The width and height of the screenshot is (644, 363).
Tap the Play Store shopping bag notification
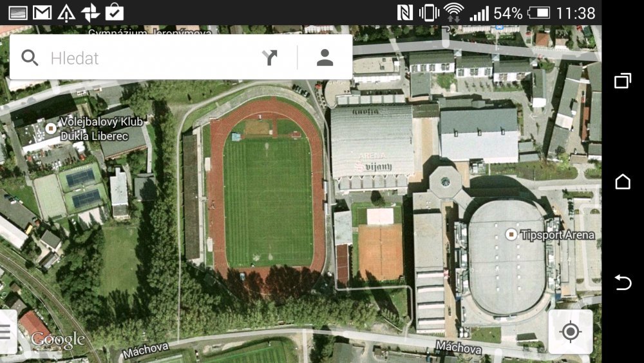114,12
